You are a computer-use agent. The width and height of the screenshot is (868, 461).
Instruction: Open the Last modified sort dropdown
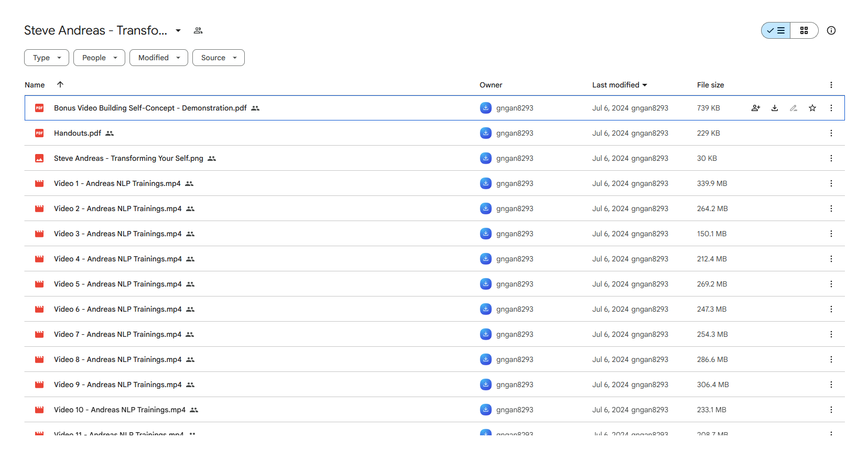(620, 85)
